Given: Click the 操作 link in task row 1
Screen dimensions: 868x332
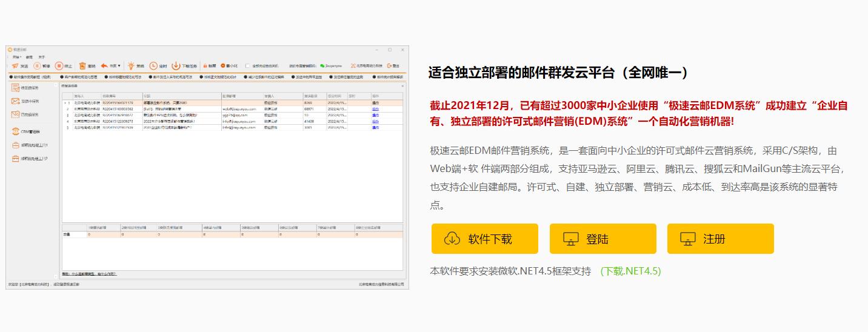Looking at the screenshot, I should (375, 103).
